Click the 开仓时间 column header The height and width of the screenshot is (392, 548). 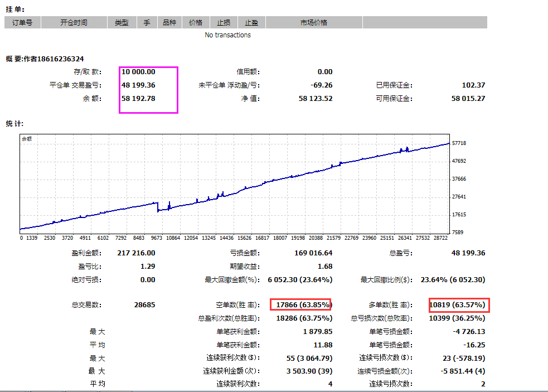pos(74,22)
